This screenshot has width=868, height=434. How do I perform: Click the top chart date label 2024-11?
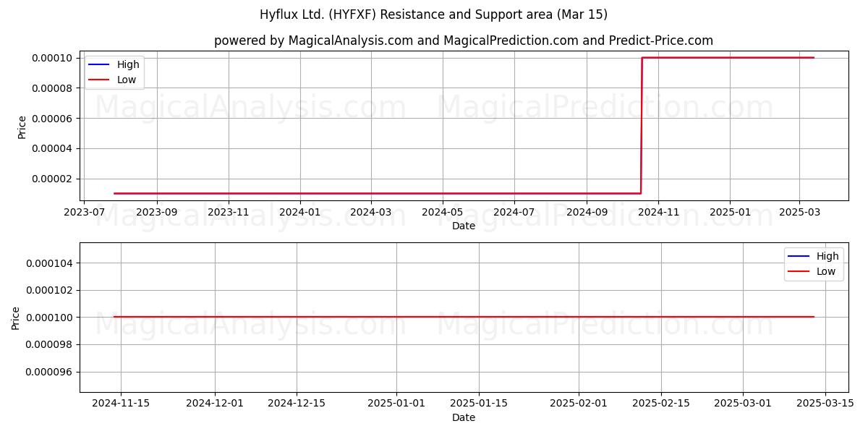658,213
